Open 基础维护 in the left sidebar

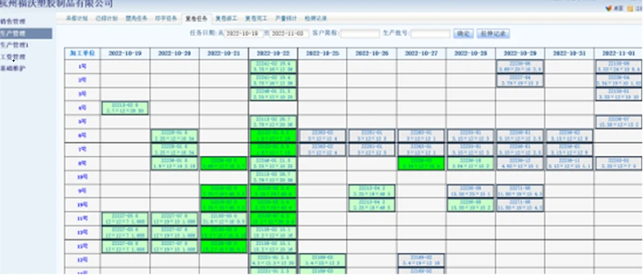coord(13,68)
